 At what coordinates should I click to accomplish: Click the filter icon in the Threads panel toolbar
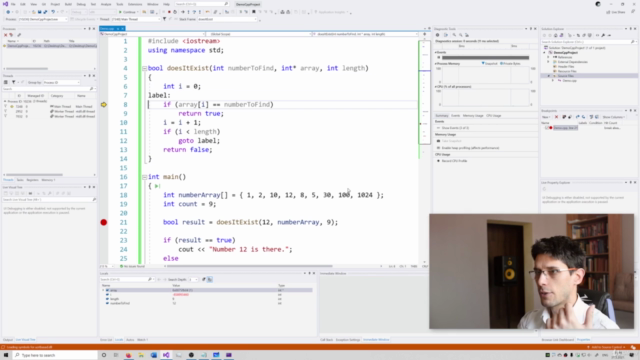coord(13,82)
